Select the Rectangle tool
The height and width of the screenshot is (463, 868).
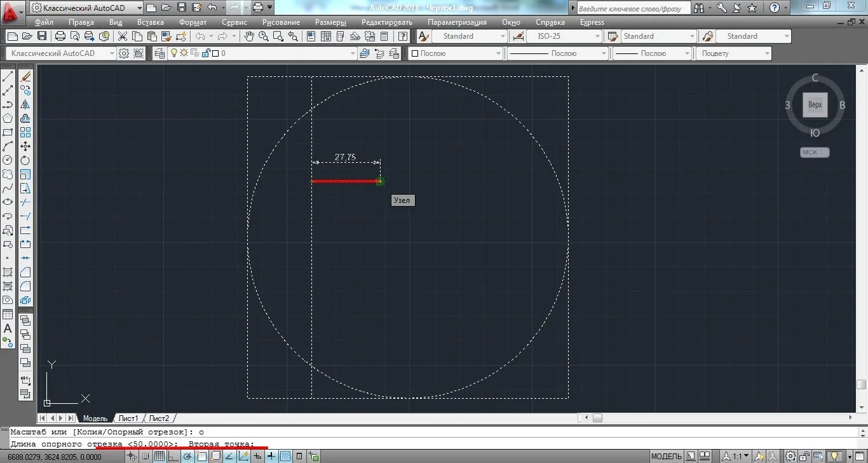(8, 132)
